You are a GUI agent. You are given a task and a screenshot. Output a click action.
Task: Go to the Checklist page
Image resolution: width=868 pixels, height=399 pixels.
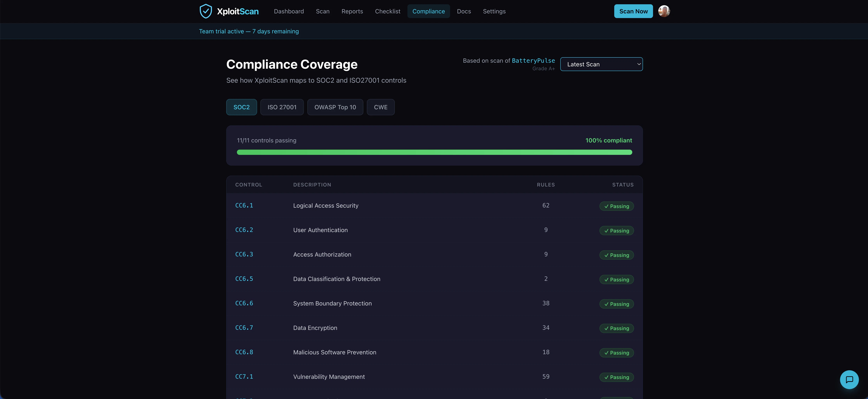click(387, 11)
